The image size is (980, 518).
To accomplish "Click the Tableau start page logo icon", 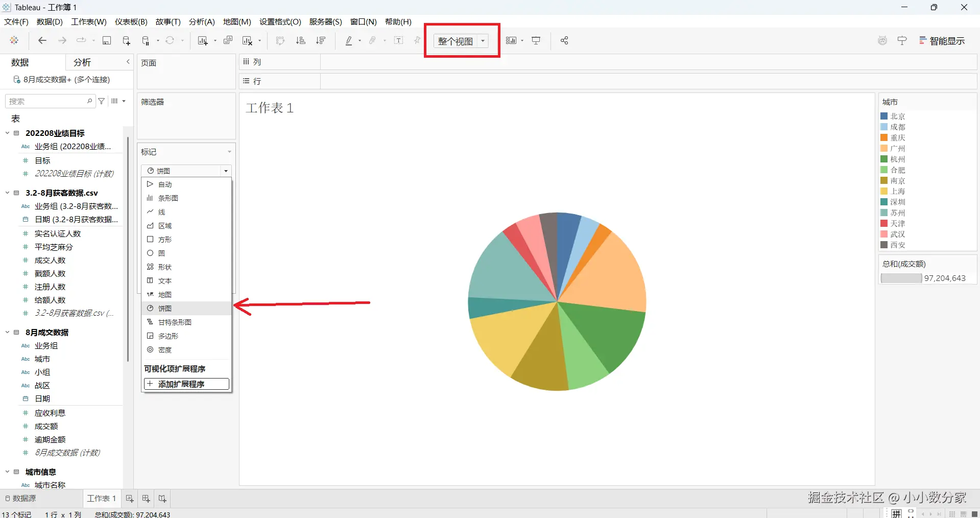I will [x=14, y=40].
